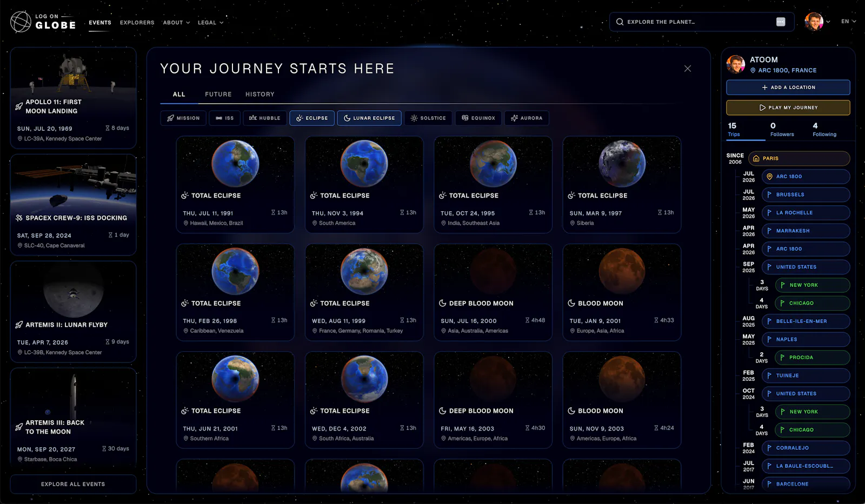
Task: Expand the Legal menu
Action: coord(210,23)
